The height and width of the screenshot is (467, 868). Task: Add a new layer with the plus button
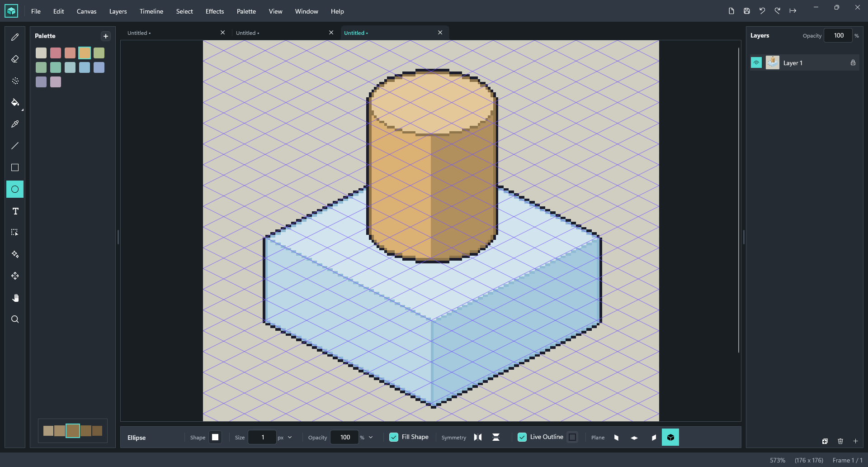pos(855,441)
